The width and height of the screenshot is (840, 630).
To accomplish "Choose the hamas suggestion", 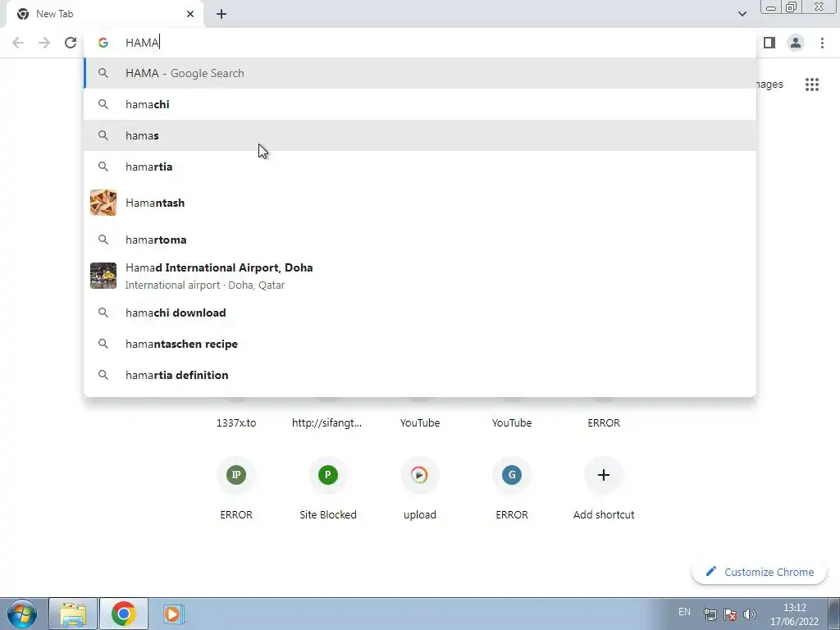I will click(x=420, y=135).
